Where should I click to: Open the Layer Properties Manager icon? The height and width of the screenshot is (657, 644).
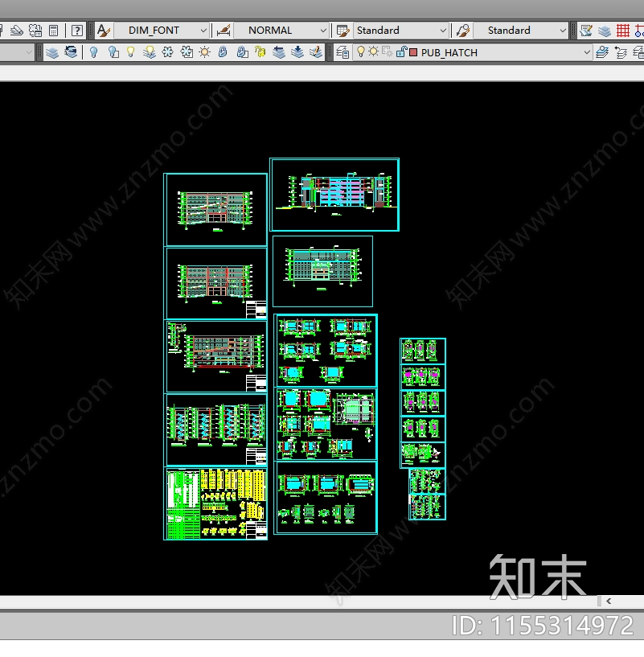tap(343, 52)
